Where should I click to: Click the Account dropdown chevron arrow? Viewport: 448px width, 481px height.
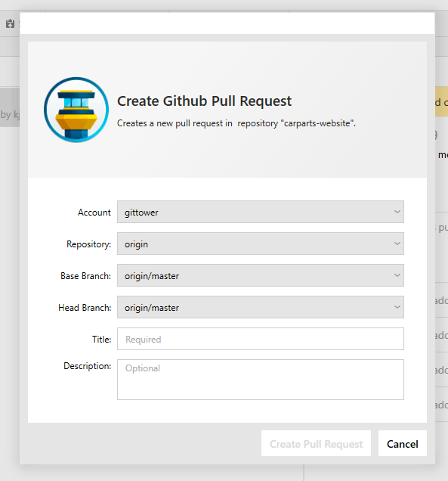(x=397, y=212)
